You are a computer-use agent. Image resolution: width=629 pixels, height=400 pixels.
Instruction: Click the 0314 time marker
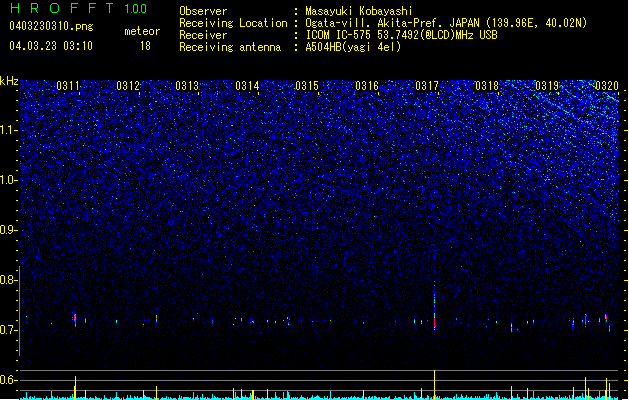tap(247, 86)
